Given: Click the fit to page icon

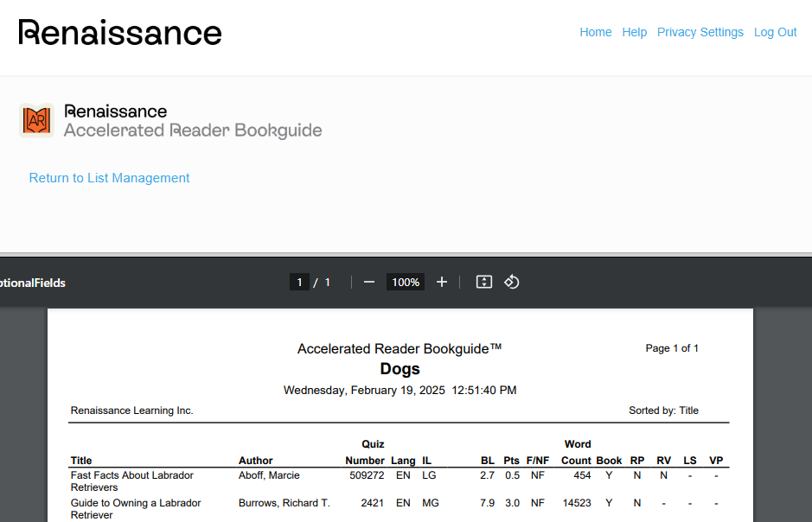Looking at the screenshot, I should point(484,282).
